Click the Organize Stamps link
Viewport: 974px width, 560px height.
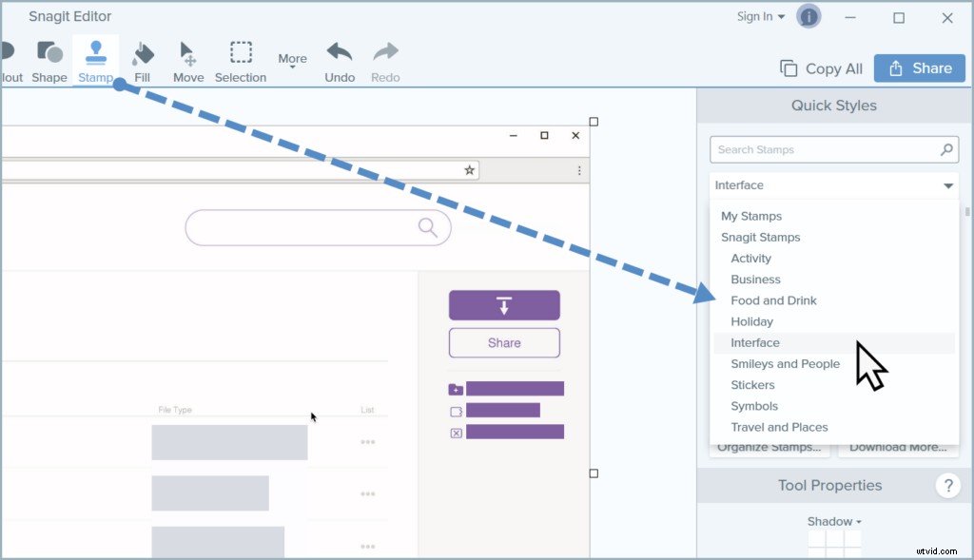click(769, 447)
